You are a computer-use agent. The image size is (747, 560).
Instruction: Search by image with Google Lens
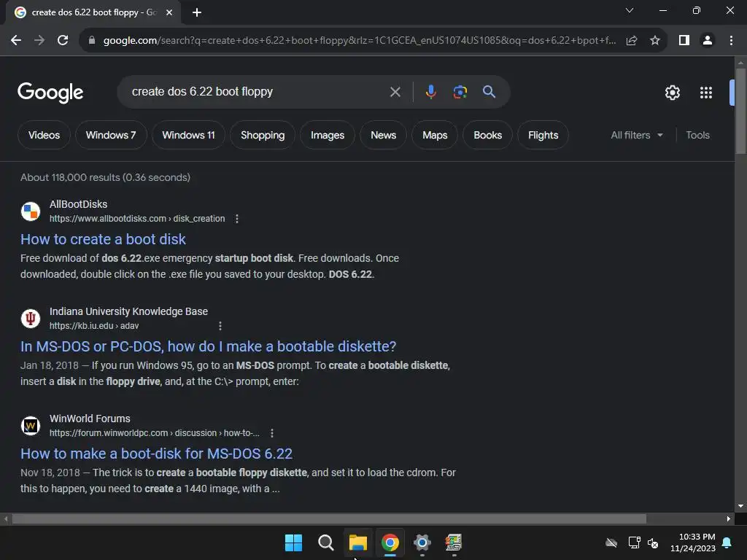point(460,91)
